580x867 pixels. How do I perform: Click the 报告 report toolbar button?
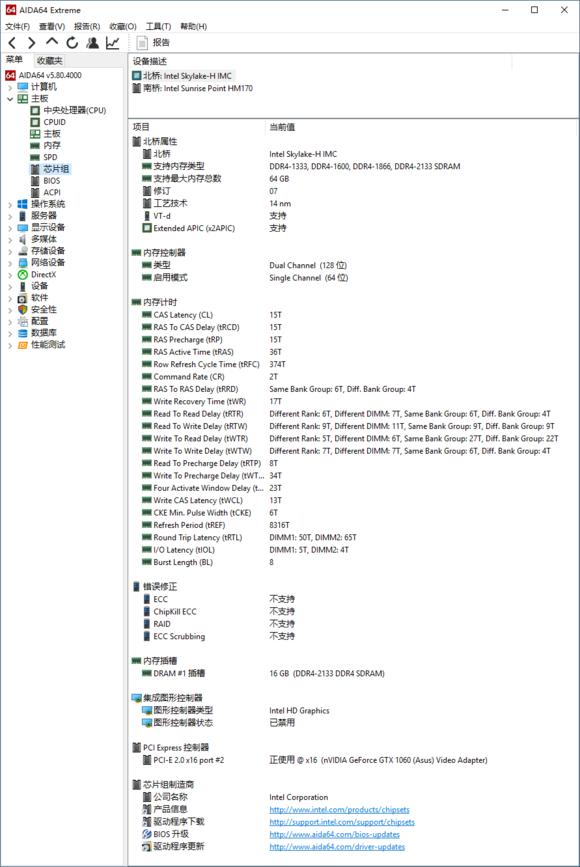point(153,43)
